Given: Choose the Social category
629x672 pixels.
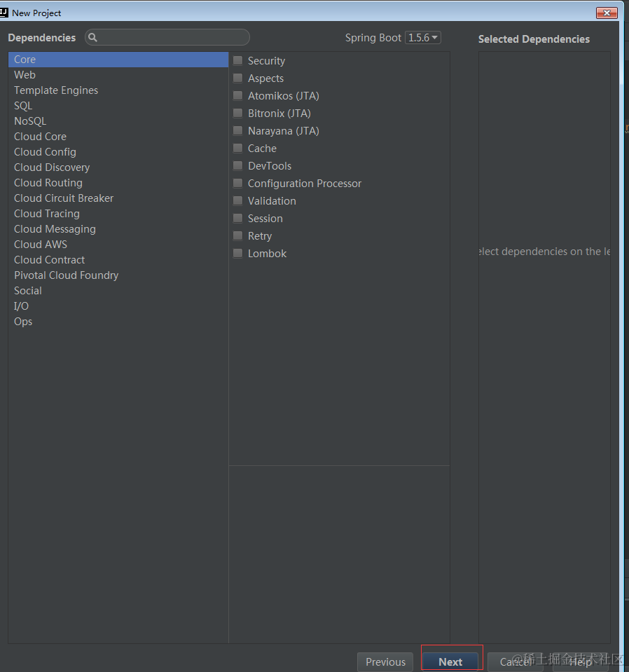Looking at the screenshot, I should coord(118,291).
